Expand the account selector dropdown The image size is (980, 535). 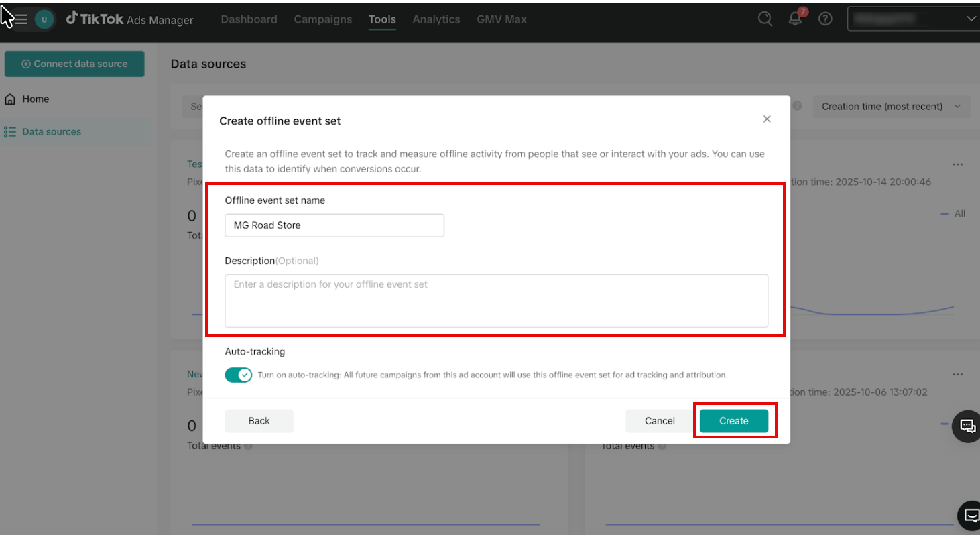pyautogui.click(x=913, y=19)
